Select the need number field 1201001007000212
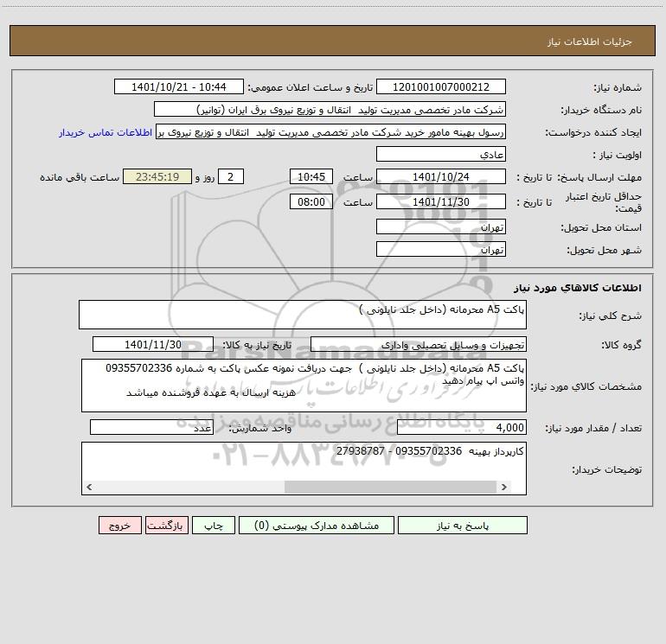This screenshot has width=666, height=644. pyautogui.click(x=441, y=87)
